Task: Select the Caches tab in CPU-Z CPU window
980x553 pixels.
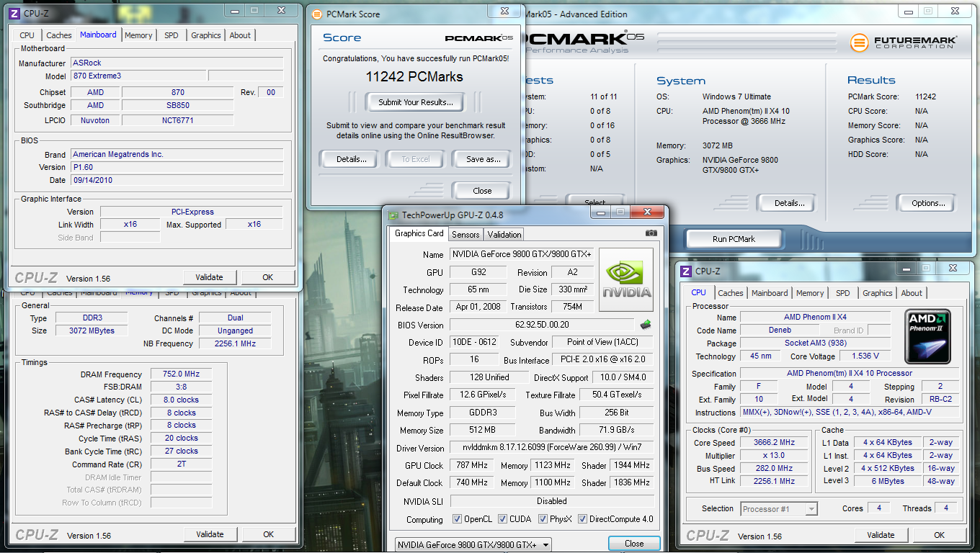Action: (x=731, y=293)
